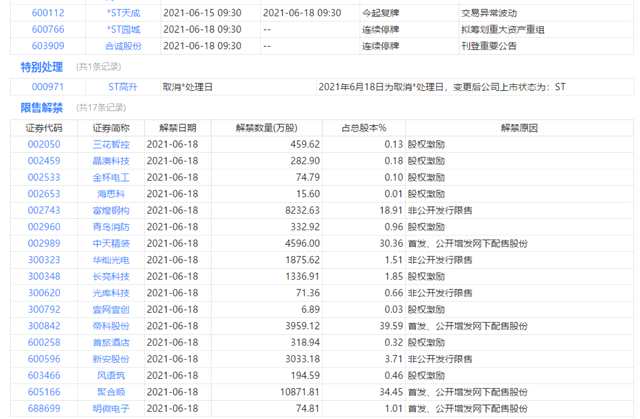Open the 风语筑 stock name link
This screenshot has width=640, height=419.
click(x=111, y=375)
